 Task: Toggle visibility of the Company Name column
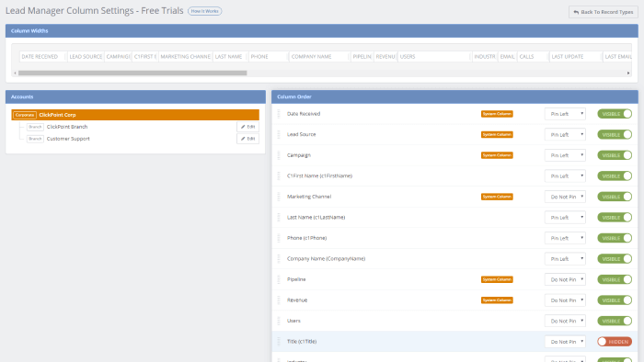pos(615,259)
